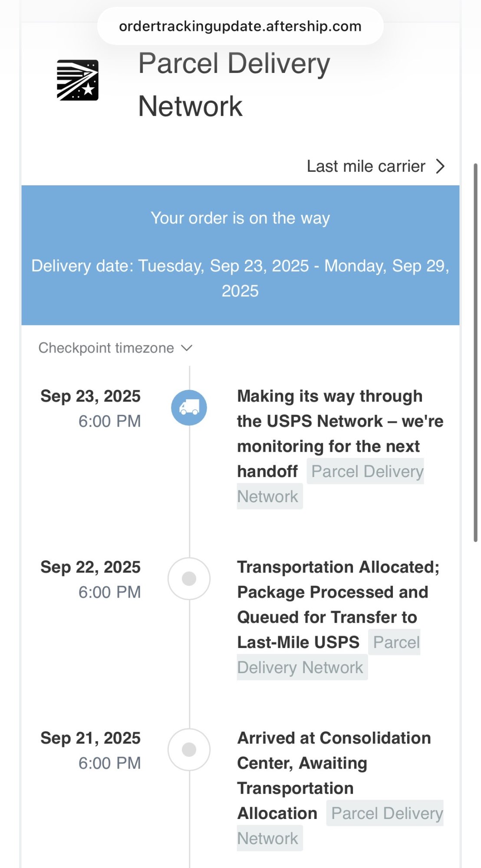481x868 pixels.
Task: Expand the Checkpoint timezone dropdown
Action: [x=106, y=348]
